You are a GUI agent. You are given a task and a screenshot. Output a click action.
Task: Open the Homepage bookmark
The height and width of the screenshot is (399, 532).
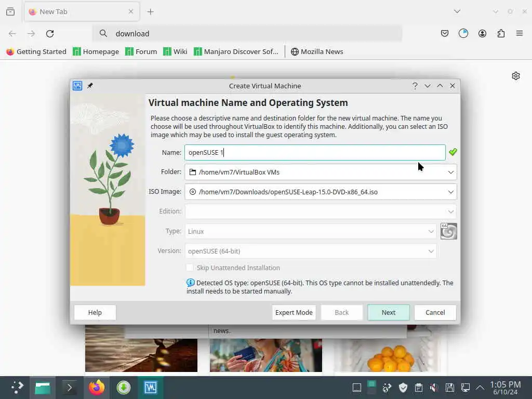tap(96, 51)
